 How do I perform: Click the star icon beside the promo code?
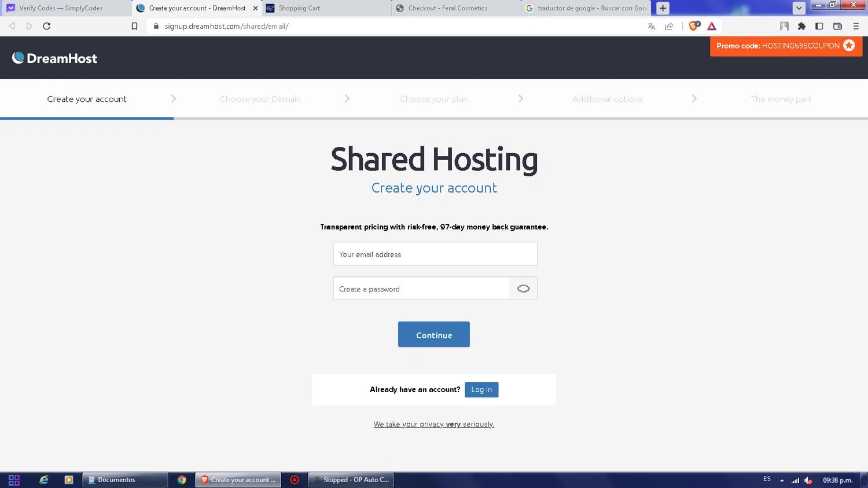click(x=849, y=46)
